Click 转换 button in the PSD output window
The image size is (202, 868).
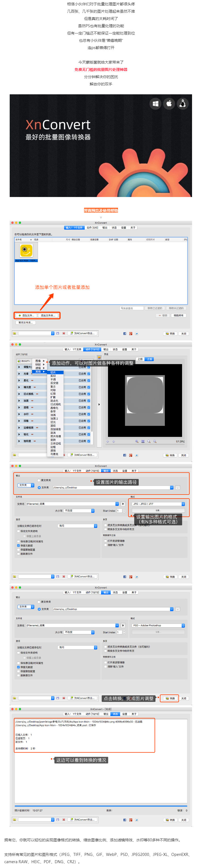[x=171, y=698]
